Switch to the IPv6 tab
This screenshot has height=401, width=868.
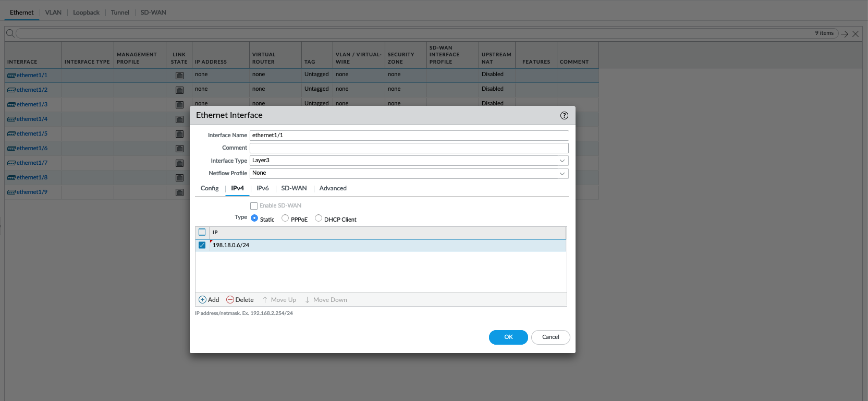[x=262, y=188]
